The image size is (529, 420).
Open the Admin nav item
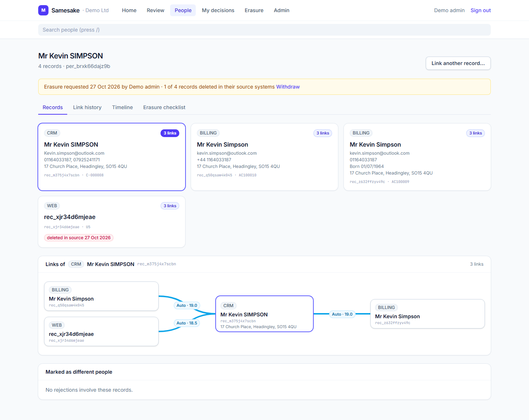pyautogui.click(x=282, y=10)
